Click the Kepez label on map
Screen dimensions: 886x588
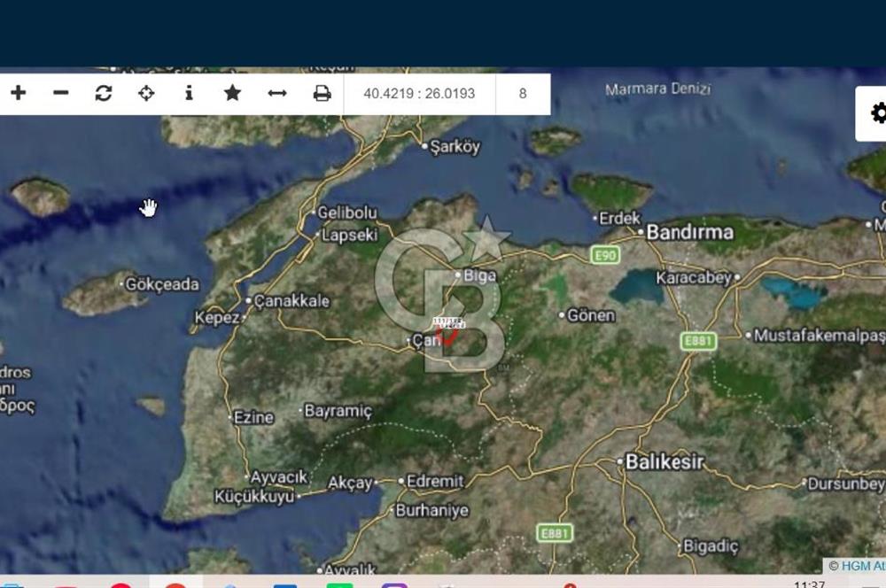pyautogui.click(x=217, y=318)
